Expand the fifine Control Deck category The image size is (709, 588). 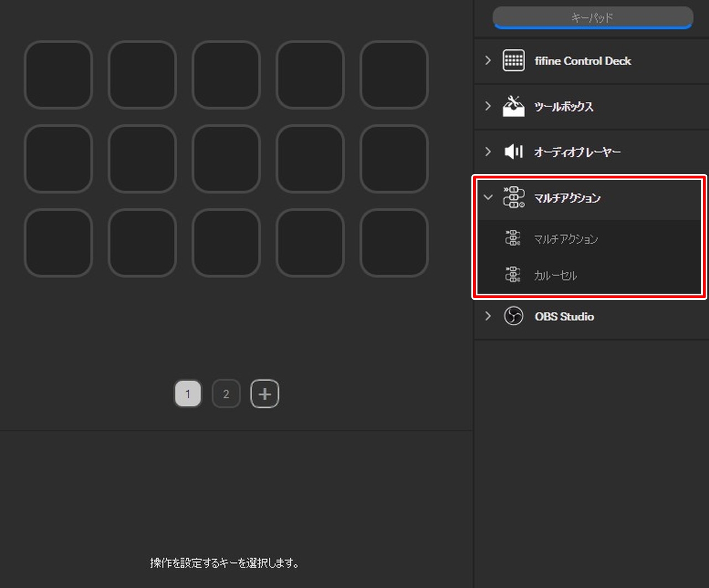[488, 60]
